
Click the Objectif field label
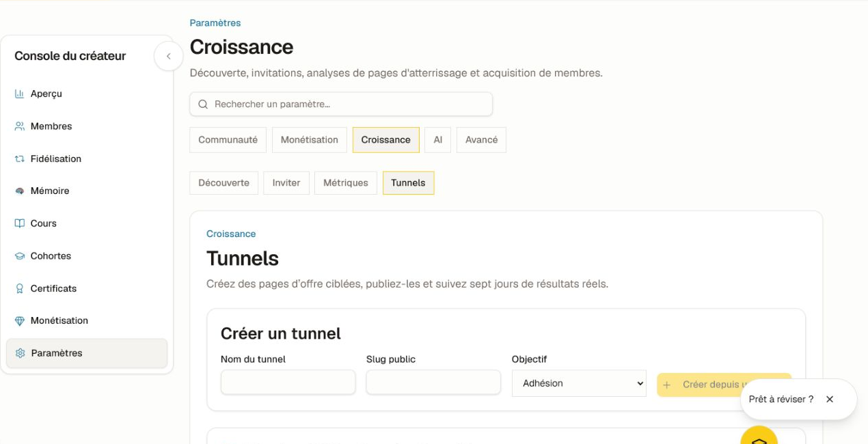[x=530, y=359]
